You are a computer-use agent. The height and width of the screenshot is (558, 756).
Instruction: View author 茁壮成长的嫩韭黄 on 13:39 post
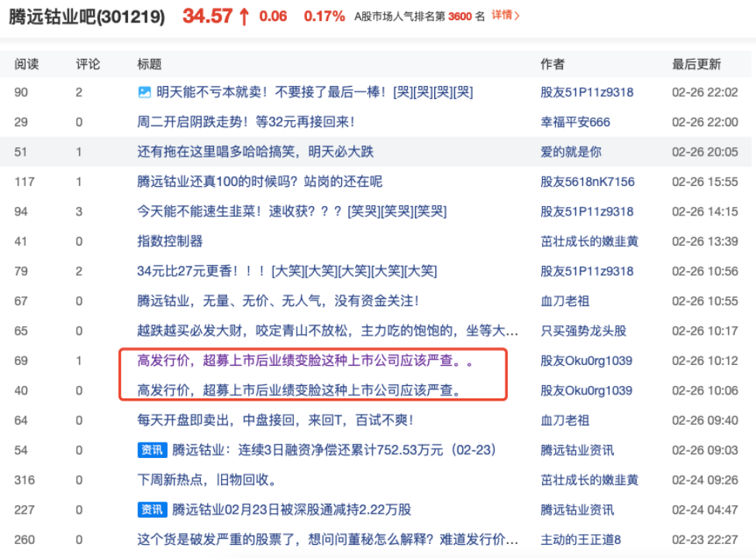(x=589, y=242)
